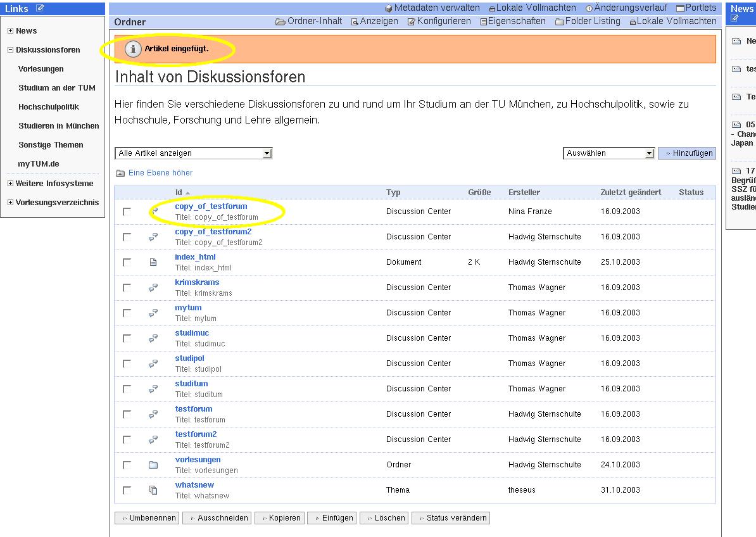Click the edit icon beside Links header

point(41,8)
